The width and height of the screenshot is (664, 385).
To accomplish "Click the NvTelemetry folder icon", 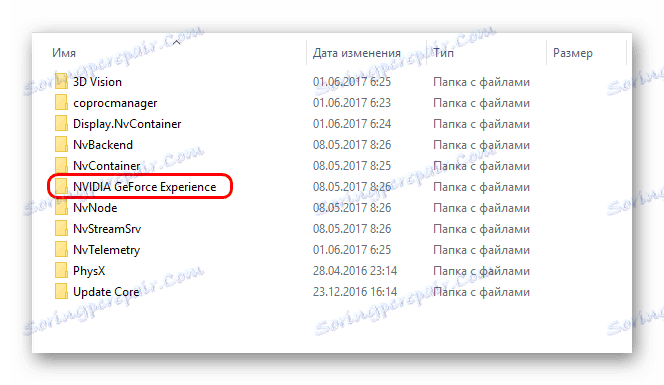I will 61,249.
